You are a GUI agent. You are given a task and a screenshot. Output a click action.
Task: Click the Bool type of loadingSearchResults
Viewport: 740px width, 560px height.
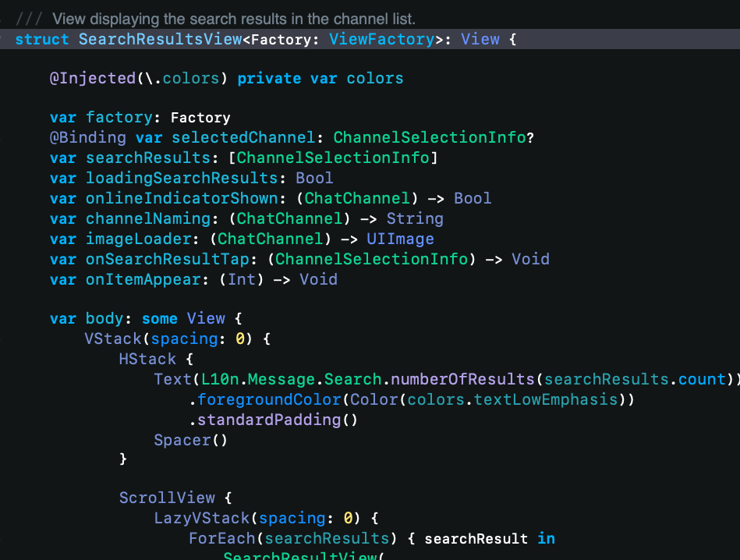(x=313, y=178)
